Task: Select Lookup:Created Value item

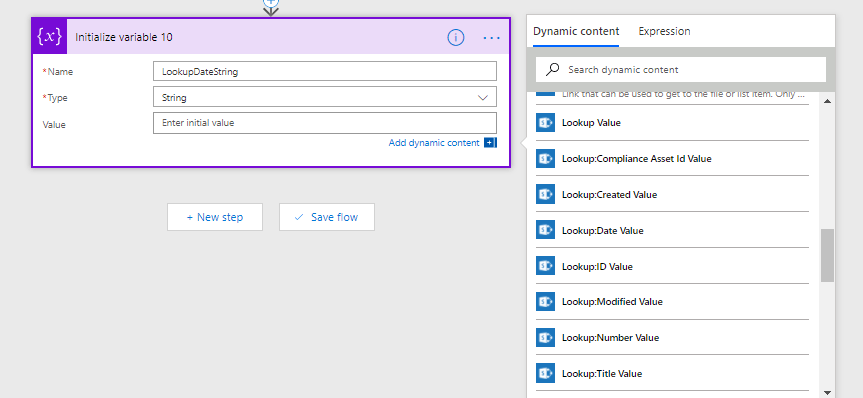Action: click(x=672, y=194)
